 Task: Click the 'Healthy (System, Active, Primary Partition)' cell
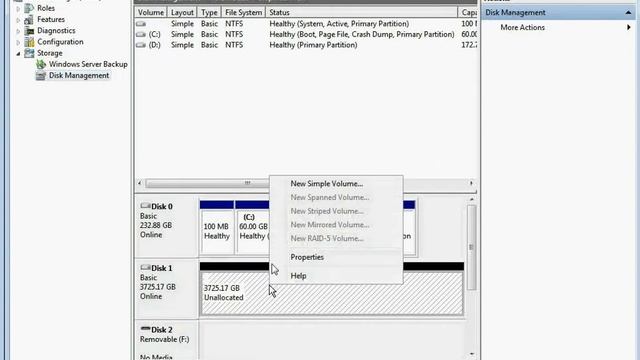point(339,24)
